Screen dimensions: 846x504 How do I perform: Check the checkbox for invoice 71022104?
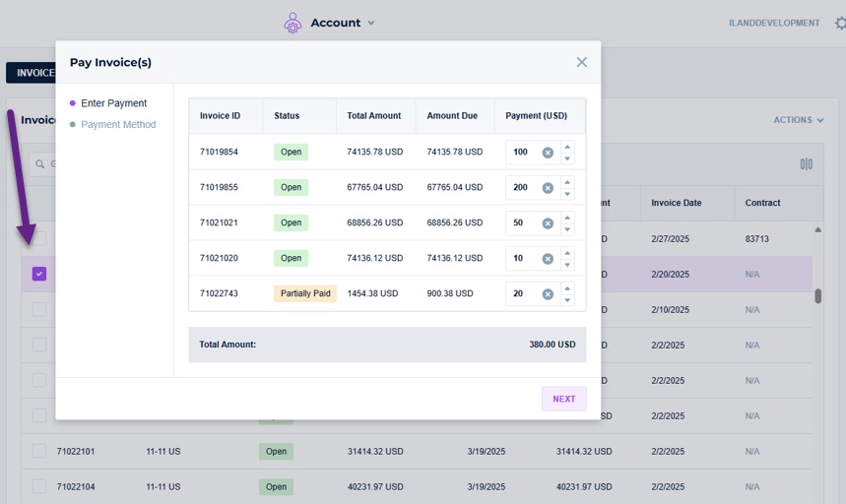39,486
